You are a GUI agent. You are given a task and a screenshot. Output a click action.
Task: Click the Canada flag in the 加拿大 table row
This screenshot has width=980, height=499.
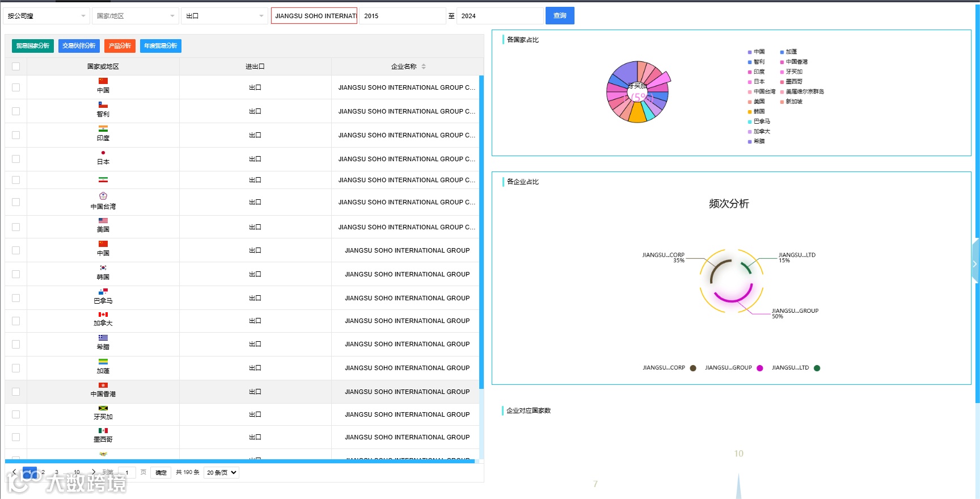[103, 315]
